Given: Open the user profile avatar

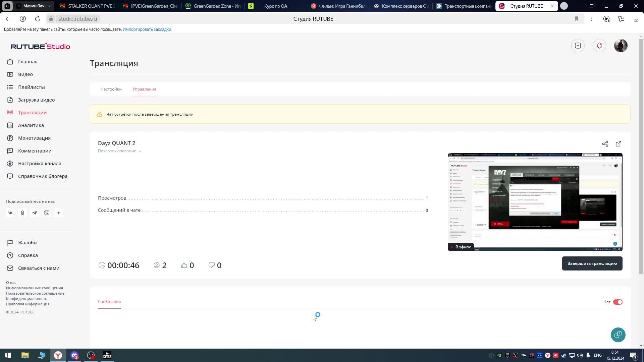Looking at the screenshot, I should tap(621, 46).
